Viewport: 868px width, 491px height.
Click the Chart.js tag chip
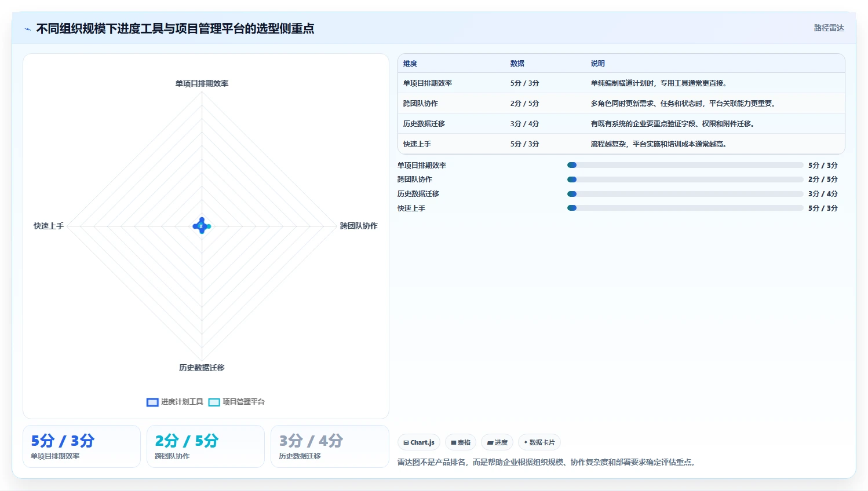(x=419, y=442)
